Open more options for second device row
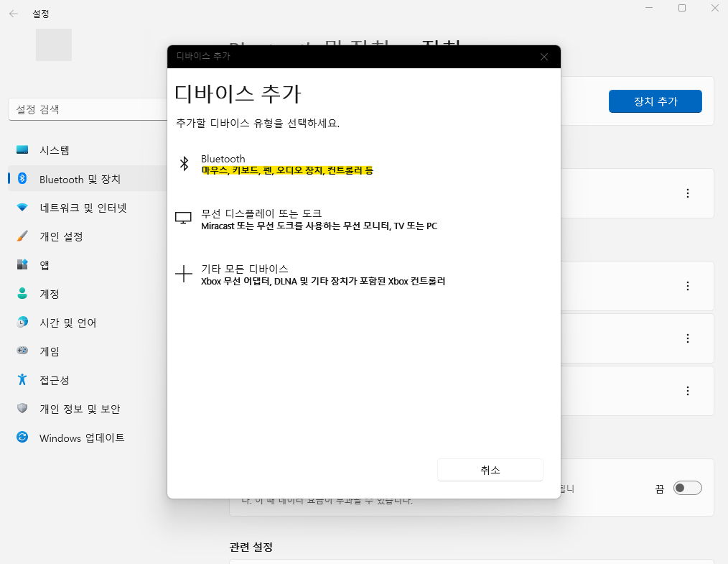The image size is (728, 564). pos(688,286)
